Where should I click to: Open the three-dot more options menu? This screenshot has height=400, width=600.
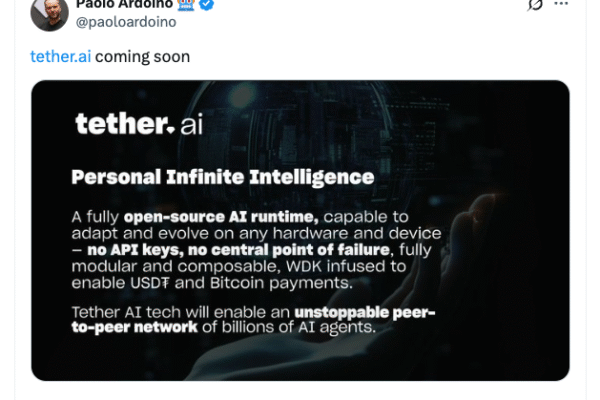[561, 4]
